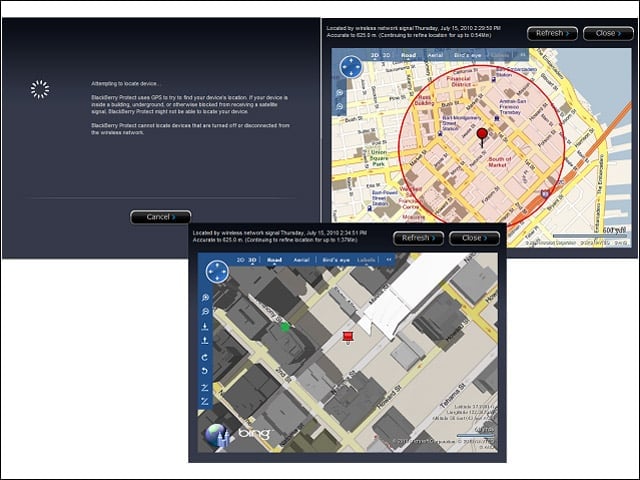Pan down arrow on 3D map compass

point(217,279)
